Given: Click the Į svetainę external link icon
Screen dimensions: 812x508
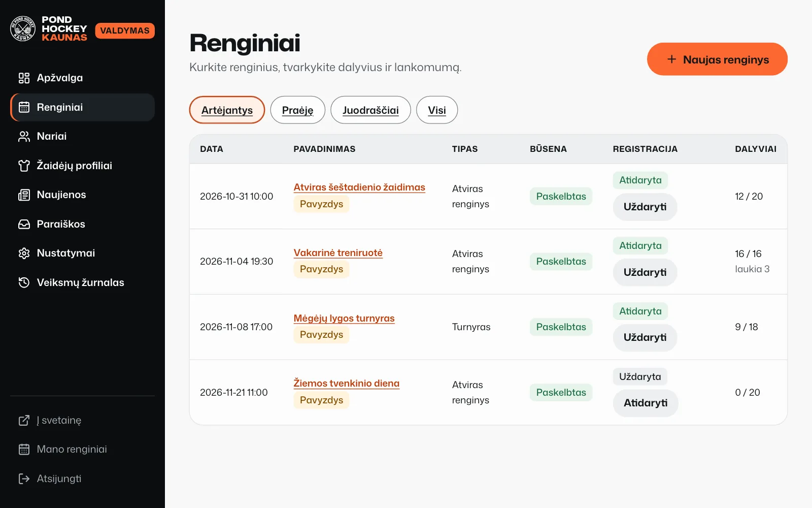Looking at the screenshot, I should [24, 420].
